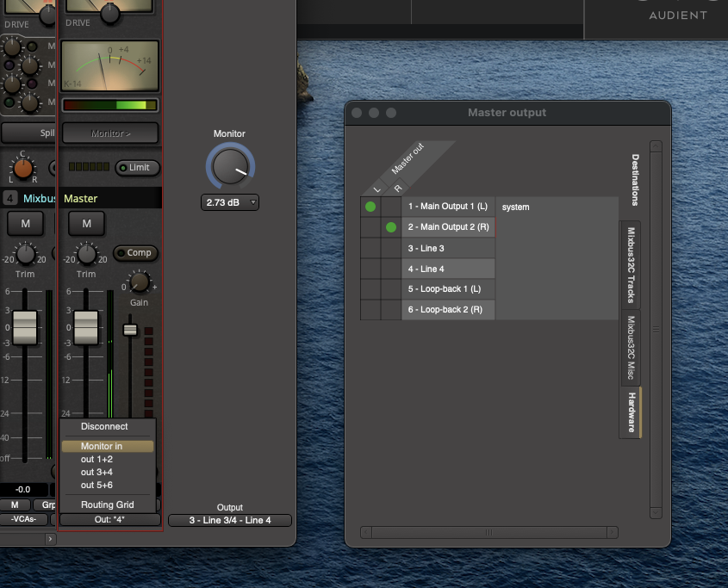Click the number 4 badge beside Mixbus name
The width and height of the screenshot is (728, 588).
click(x=9, y=198)
